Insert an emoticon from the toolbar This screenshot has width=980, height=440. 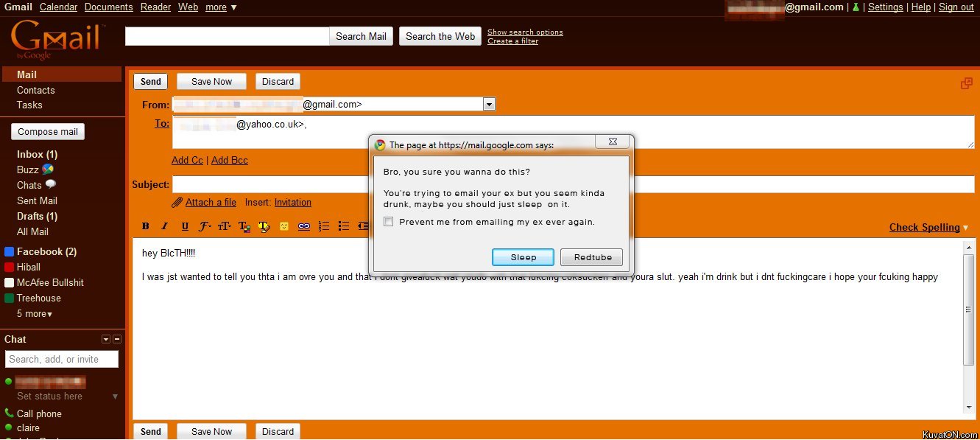(283, 226)
